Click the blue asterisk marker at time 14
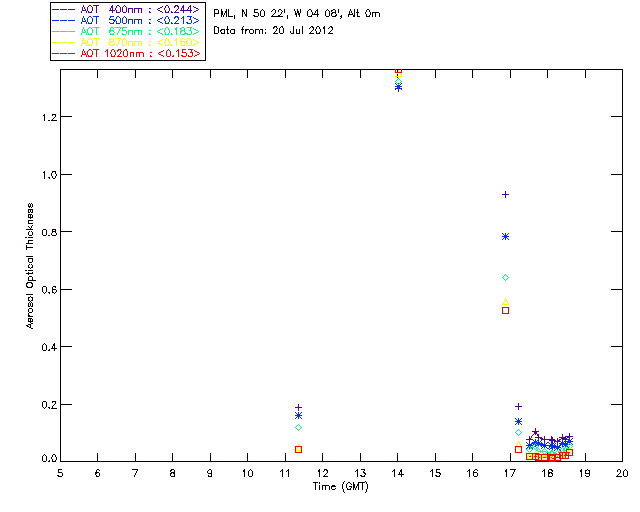 (398, 87)
